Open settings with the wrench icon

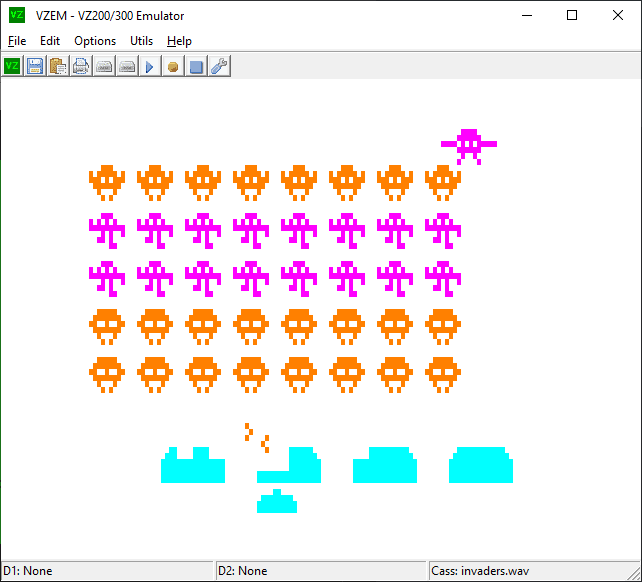(x=219, y=66)
